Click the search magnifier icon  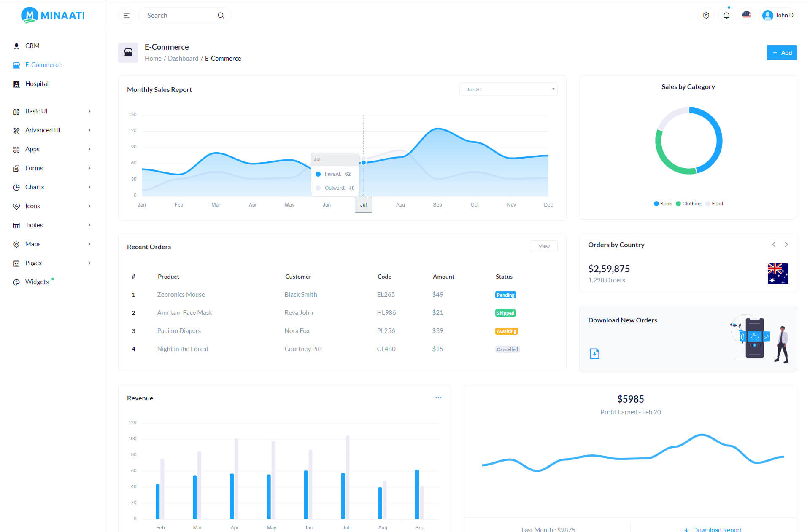(x=221, y=16)
